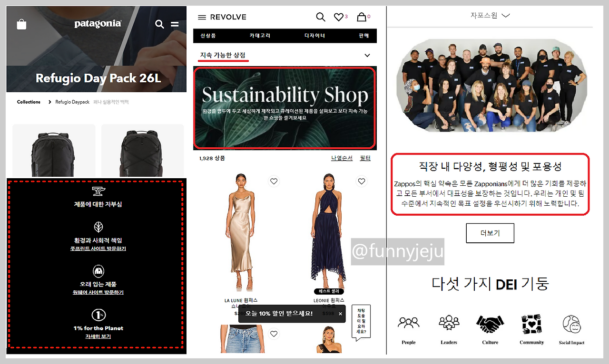The height and width of the screenshot is (364, 609).
Task: Click the 오늘 10% 할인 받으세요! offer text
Action: [279, 314]
